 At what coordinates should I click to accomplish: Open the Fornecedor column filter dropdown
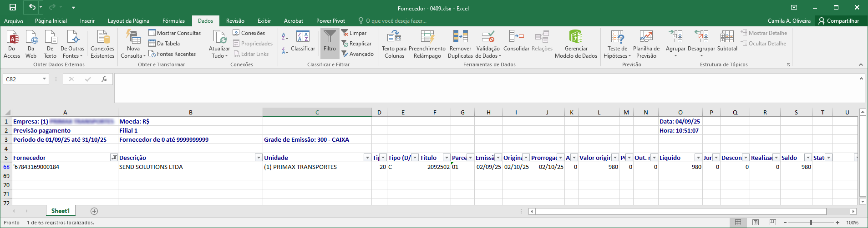[x=113, y=158]
